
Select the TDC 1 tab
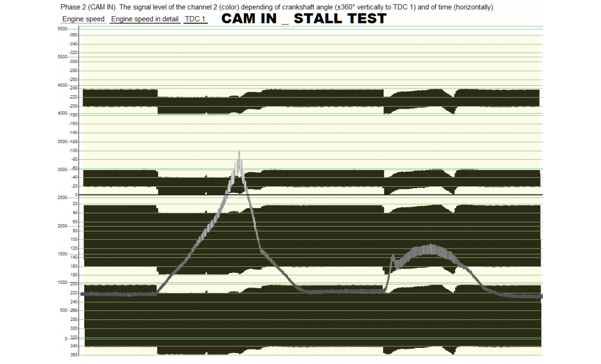click(195, 19)
